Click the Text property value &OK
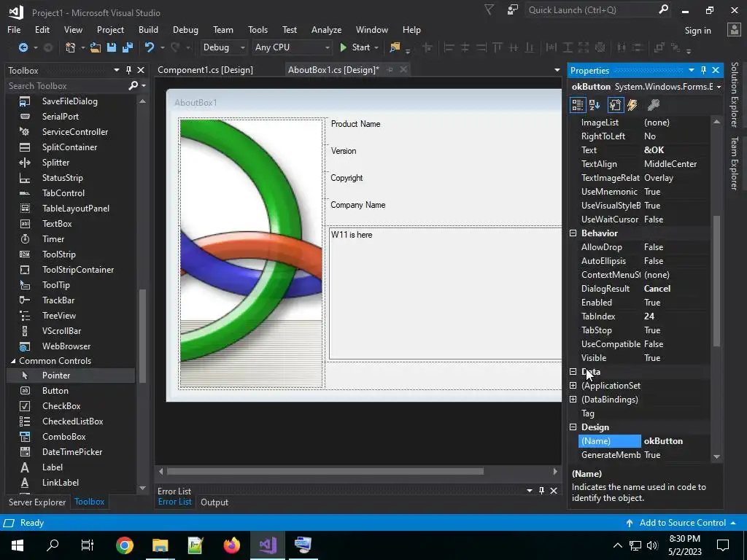The width and height of the screenshot is (747, 560). pyautogui.click(x=654, y=150)
